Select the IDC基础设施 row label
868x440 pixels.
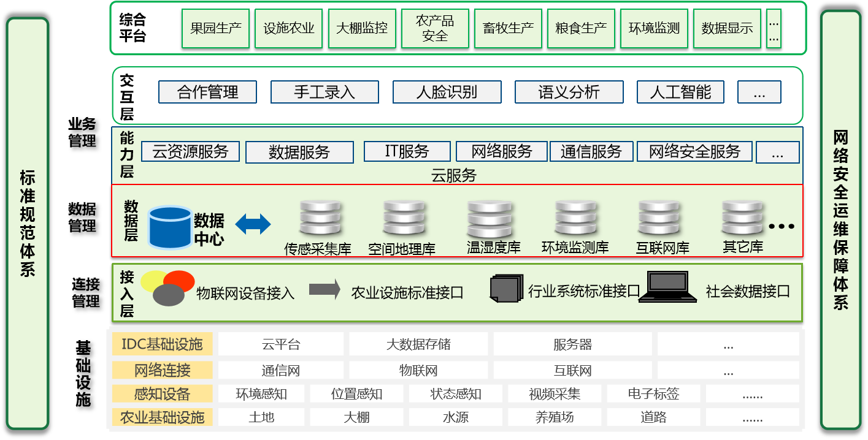pyautogui.click(x=162, y=344)
